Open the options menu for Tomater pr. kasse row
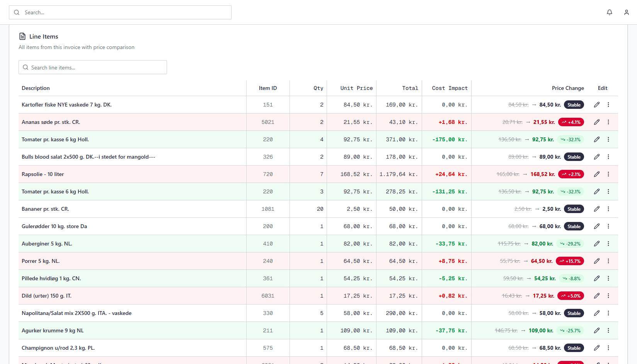Screen dimensions: 637x364 [x=608, y=139]
